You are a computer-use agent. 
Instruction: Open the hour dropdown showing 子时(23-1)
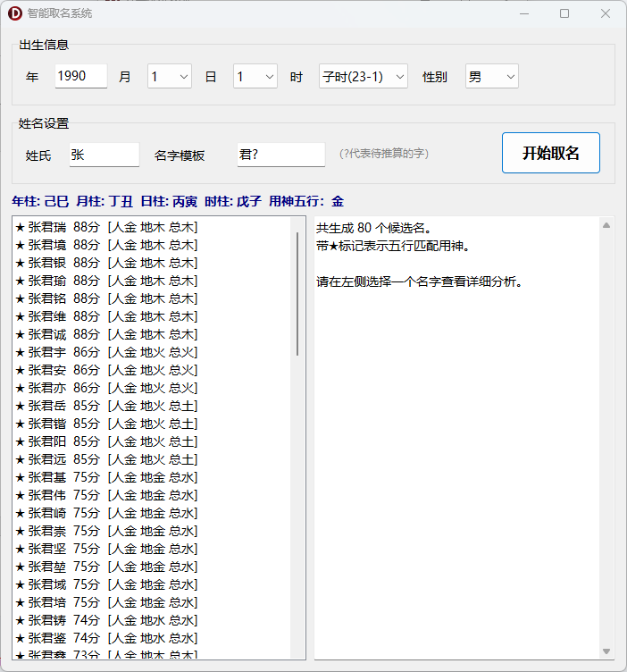tap(364, 76)
